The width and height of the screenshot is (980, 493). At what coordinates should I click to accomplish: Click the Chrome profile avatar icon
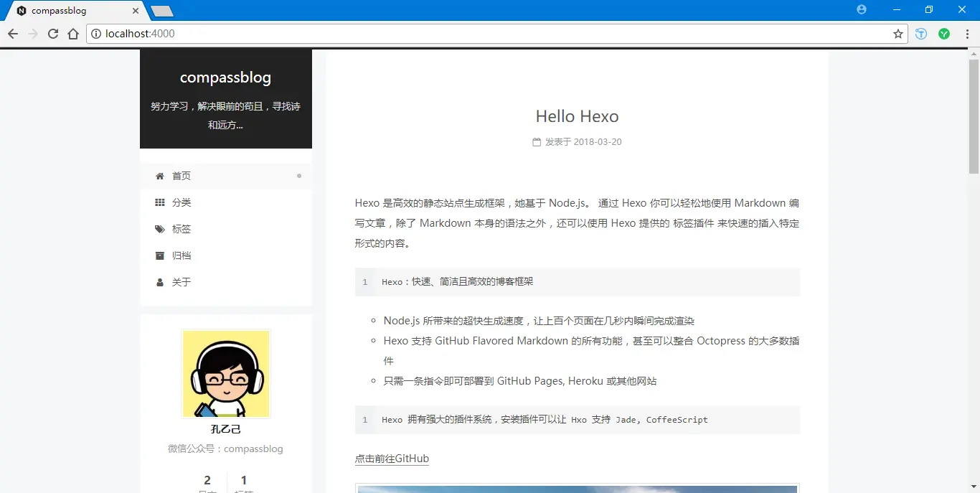click(862, 9)
